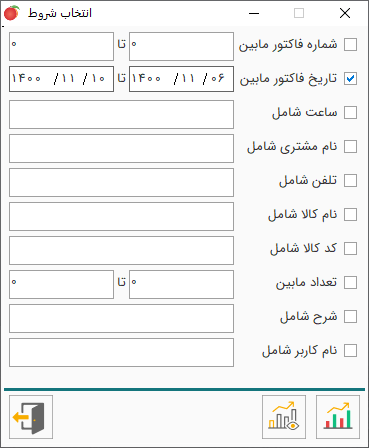The image size is (369, 448).
Task: Click the invoice start date field 1400/11/06
Action: [x=181, y=79]
